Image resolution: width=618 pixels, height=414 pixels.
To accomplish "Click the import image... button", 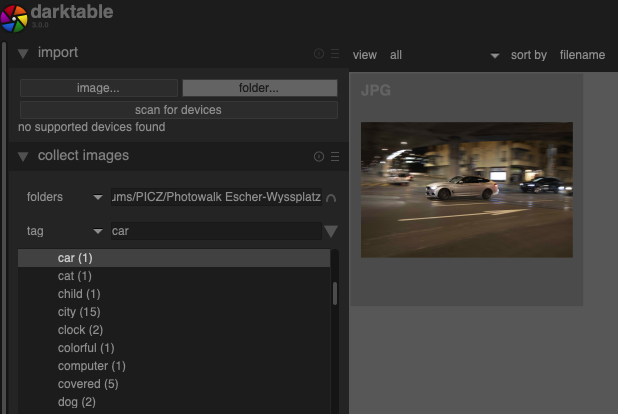I will [98, 88].
